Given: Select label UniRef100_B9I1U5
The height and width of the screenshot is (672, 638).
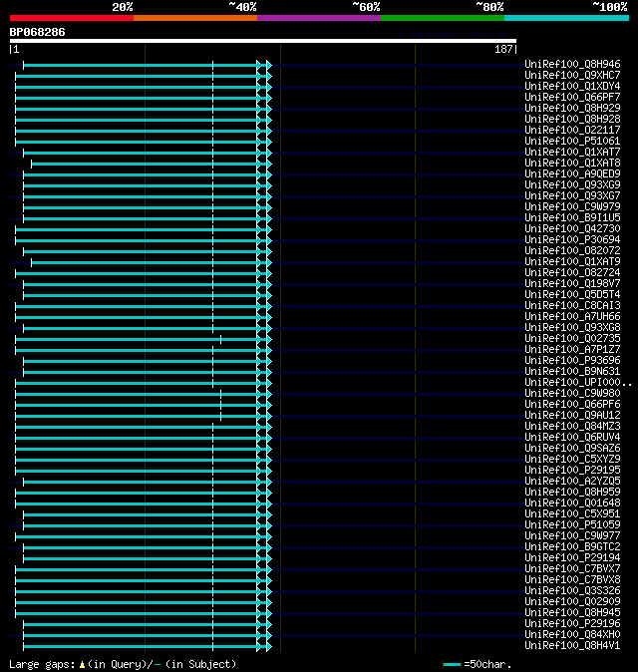Looking at the screenshot, I should point(572,217).
